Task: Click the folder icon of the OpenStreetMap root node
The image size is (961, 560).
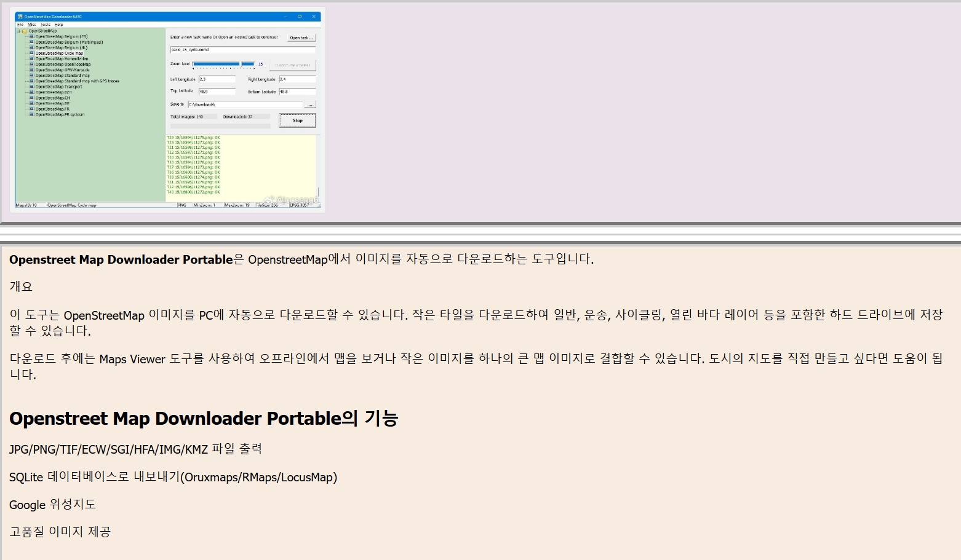Action: coord(25,31)
